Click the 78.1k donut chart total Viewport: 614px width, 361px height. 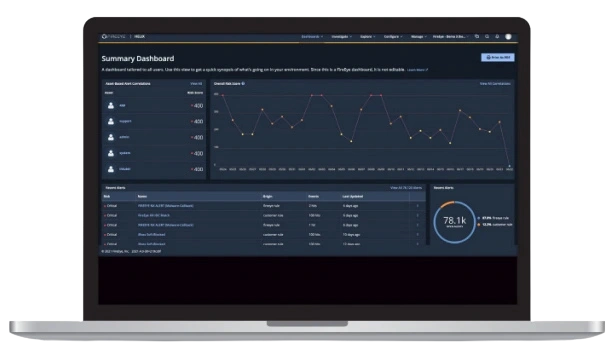pos(455,221)
